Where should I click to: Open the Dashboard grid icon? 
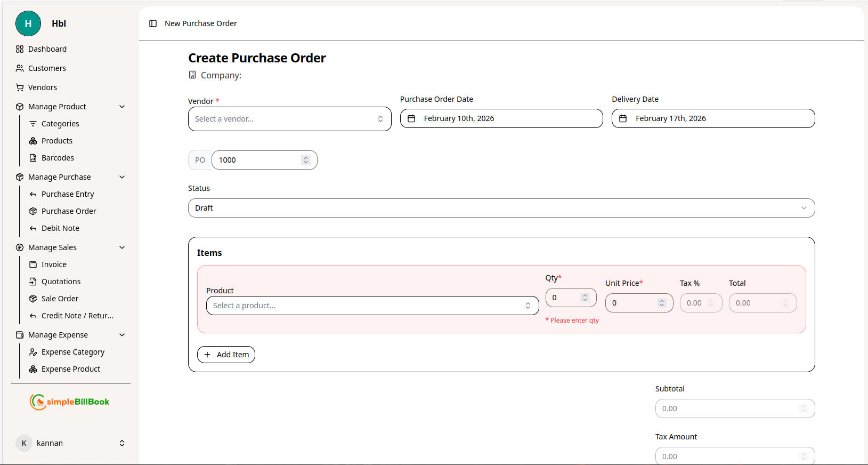coord(20,49)
